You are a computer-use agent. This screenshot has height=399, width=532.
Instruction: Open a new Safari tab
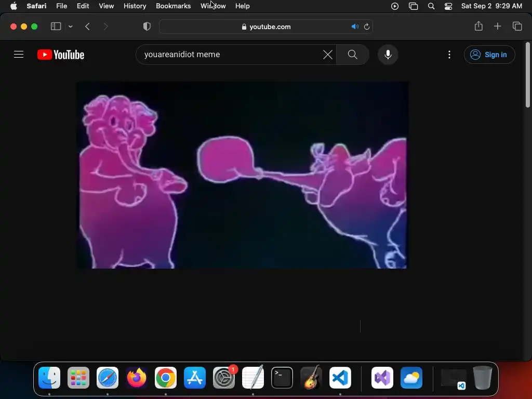(497, 26)
